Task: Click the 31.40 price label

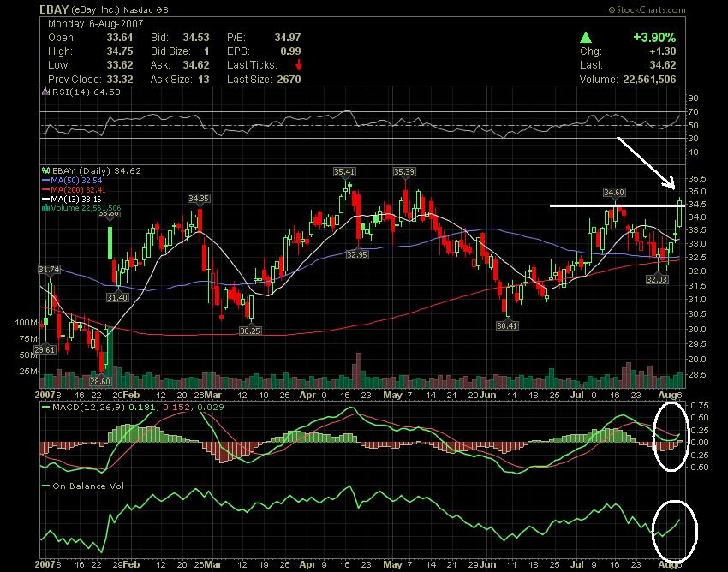Action: pos(117,298)
